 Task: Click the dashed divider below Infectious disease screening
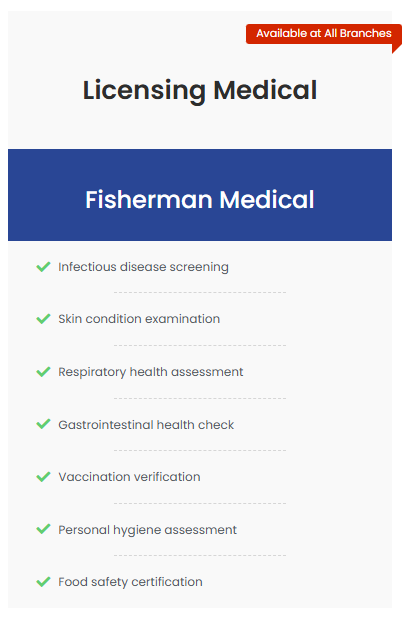point(200,292)
